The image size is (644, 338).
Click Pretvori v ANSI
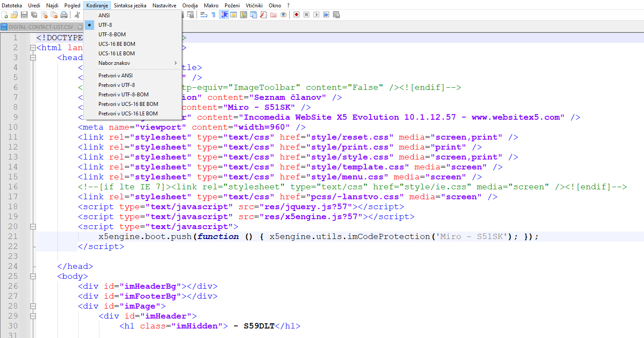click(x=115, y=76)
